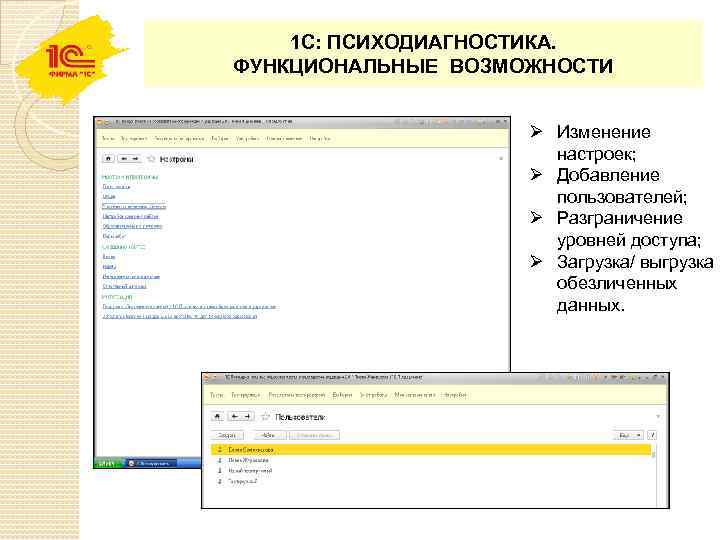Select the highlighted yellow user row
The image size is (720, 540).
click(x=431, y=450)
